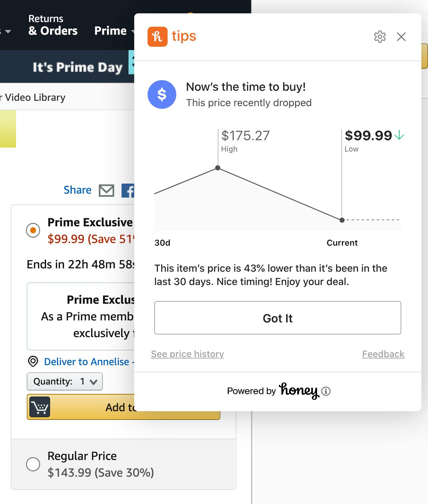This screenshot has height=504, width=428.
Task: Click the Honey info icon
Action: 326,391
